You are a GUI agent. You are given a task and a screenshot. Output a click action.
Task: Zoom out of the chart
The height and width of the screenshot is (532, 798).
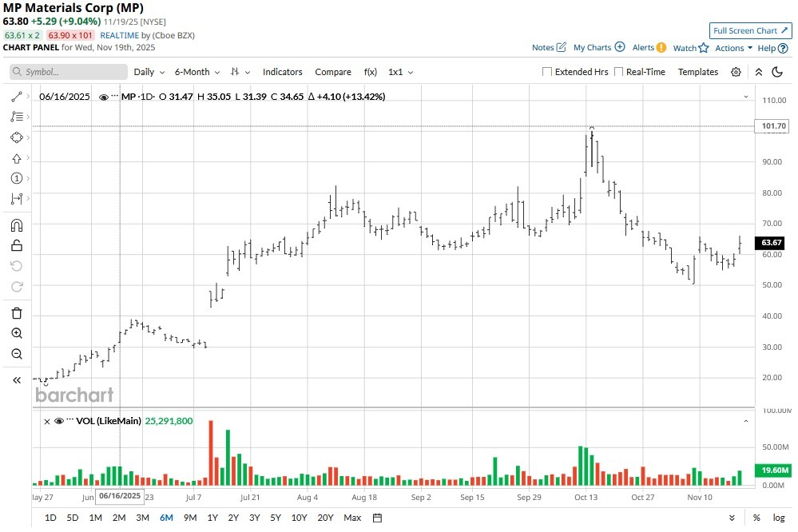(17, 355)
